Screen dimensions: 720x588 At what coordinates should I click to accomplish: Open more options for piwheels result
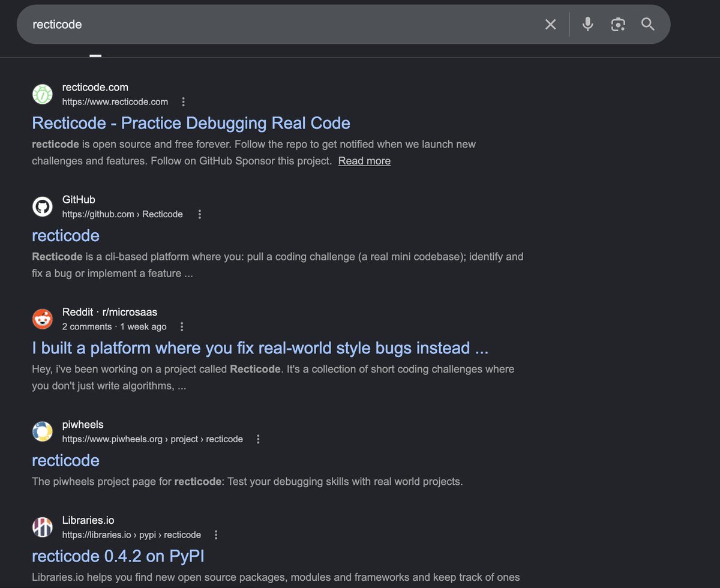point(258,439)
